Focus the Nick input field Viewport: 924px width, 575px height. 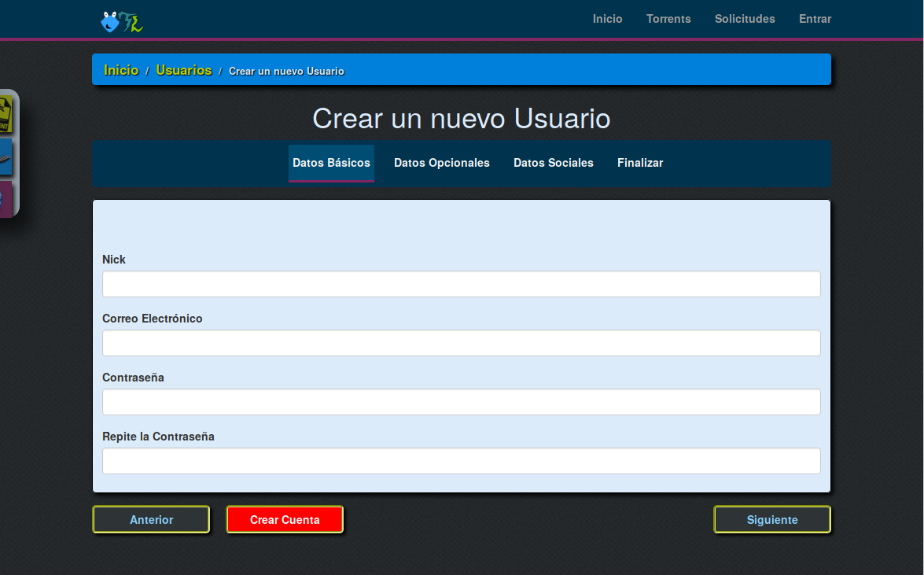coord(462,284)
